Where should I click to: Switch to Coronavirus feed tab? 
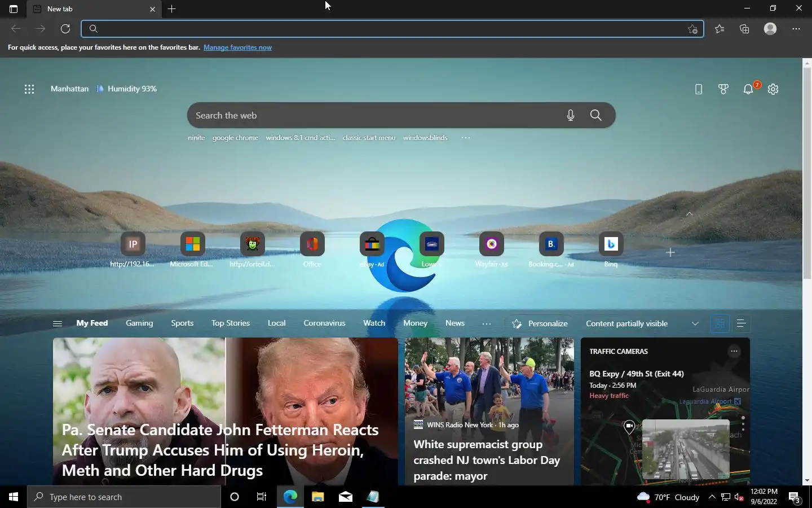pyautogui.click(x=324, y=323)
